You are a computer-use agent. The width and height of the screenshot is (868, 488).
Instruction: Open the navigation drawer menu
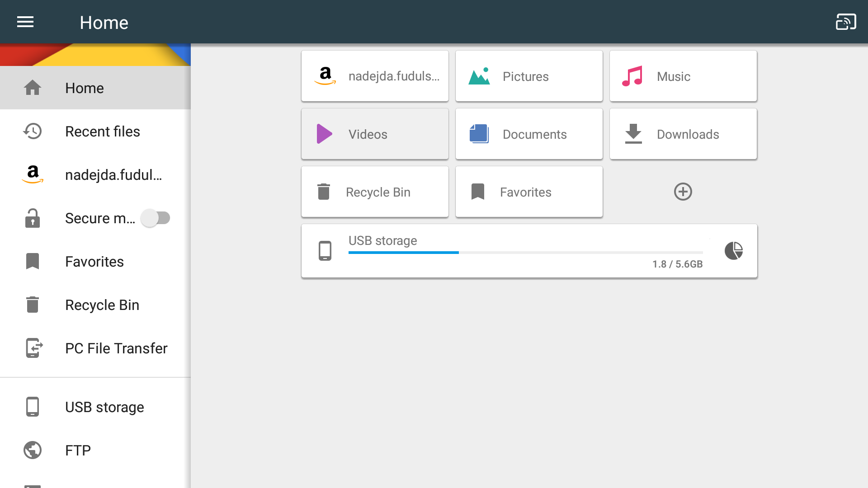point(25,22)
